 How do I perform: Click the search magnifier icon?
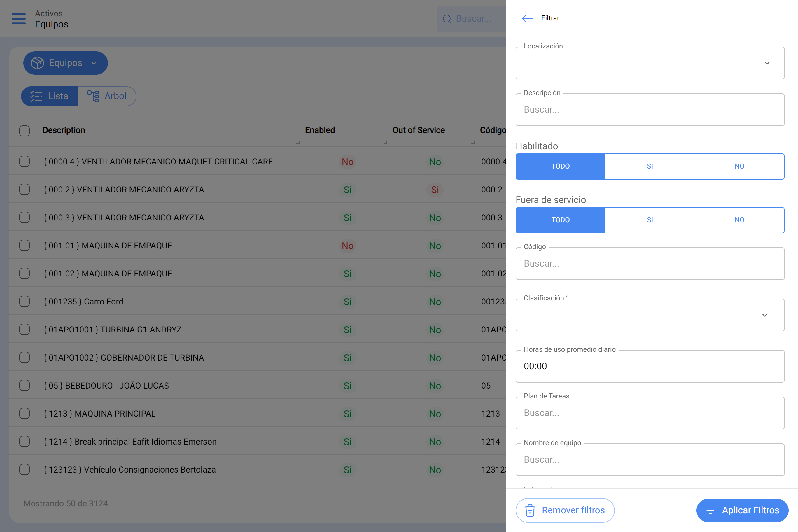point(447,19)
